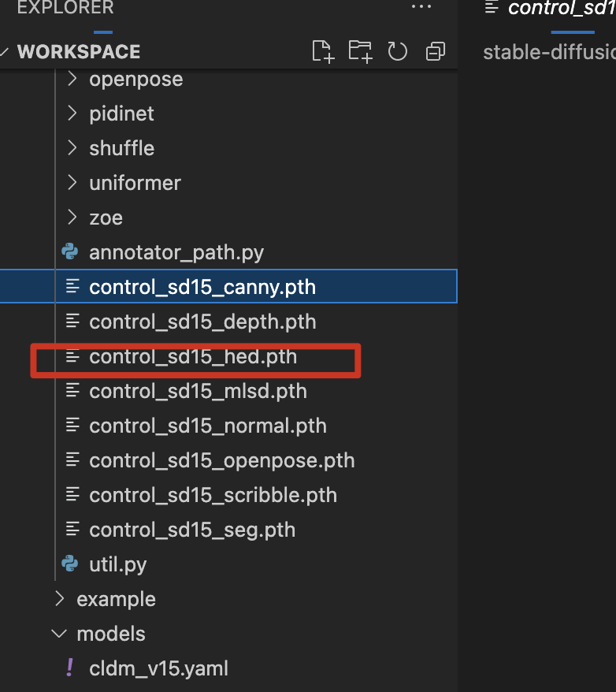Open util.py file
The height and width of the screenshot is (692, 616).
pyautogui.click(x=117, y=565)
